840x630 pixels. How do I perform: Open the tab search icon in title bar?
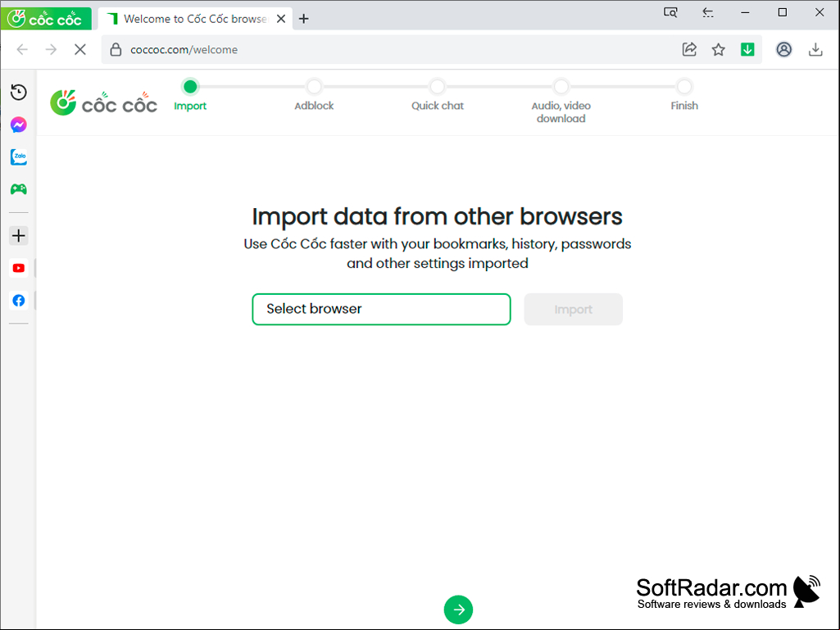click(x=670, y=12)
